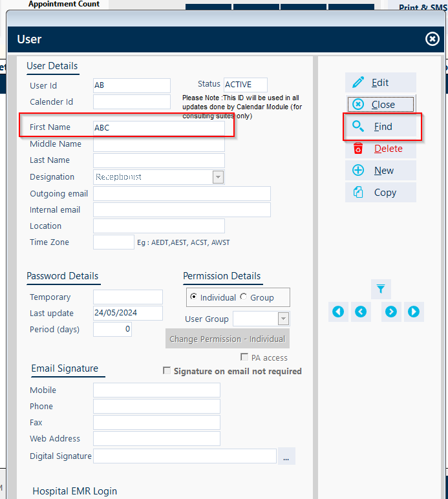Tick the PA access checkbox
Viewport: 448px width, 499px height.
(244, 357)
